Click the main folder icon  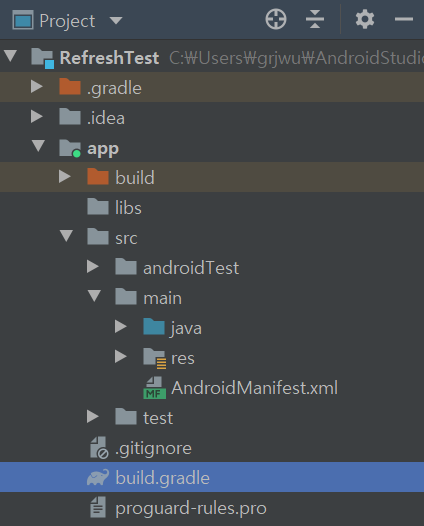pyautogui.click(x=126, y=296)
